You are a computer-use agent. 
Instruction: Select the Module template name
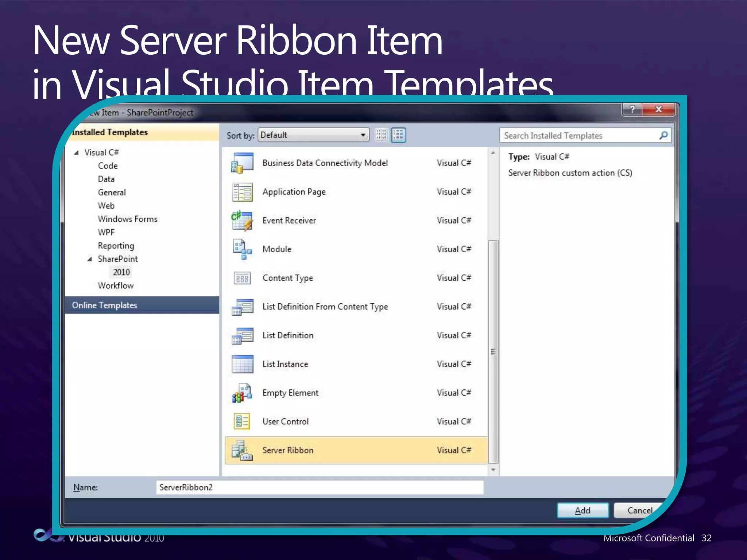(277, 249)
